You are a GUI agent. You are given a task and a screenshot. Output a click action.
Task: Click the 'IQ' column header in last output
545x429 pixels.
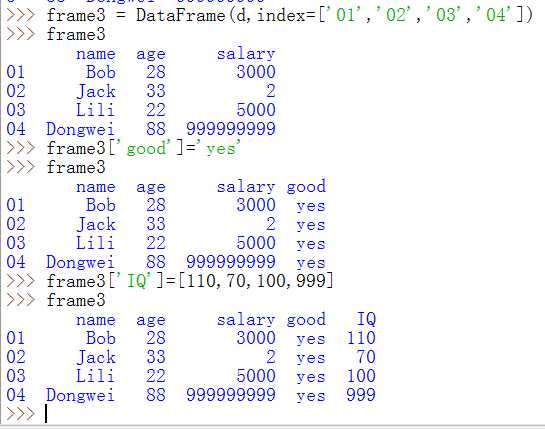[366, 318]
